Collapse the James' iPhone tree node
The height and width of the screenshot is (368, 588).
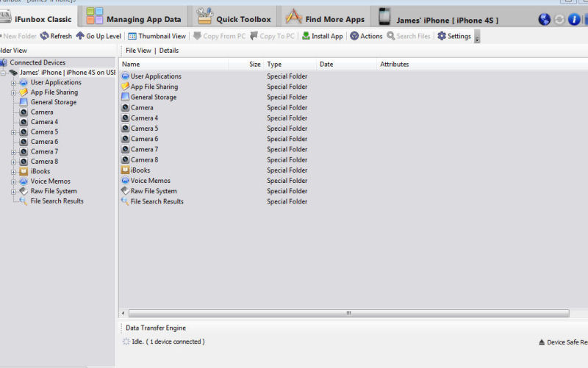coord(4,73)
